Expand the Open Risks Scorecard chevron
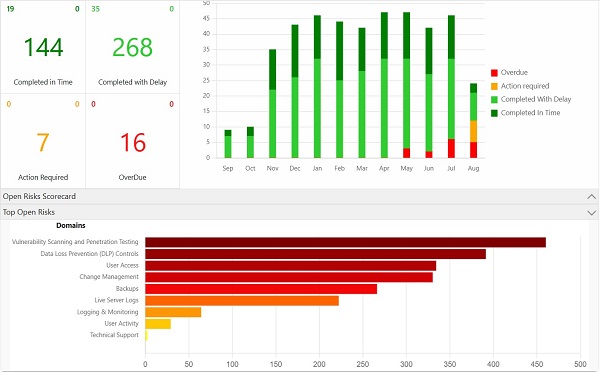 (591, 197)
